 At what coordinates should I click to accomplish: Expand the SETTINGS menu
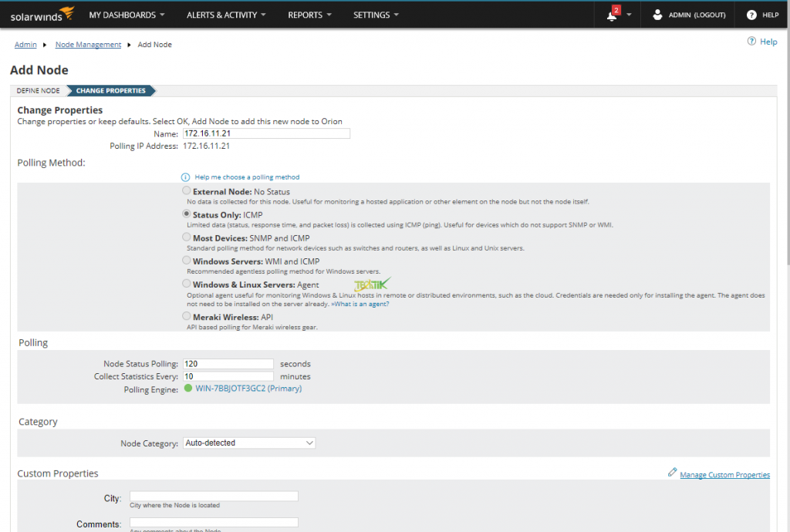tap(370, 14)
